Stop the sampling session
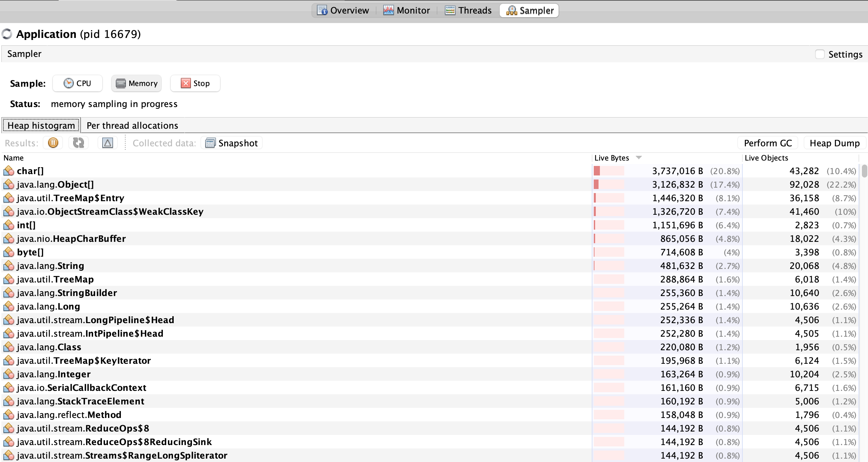The height and width of the screenshot is (462, 868). [x=195, y=83]
